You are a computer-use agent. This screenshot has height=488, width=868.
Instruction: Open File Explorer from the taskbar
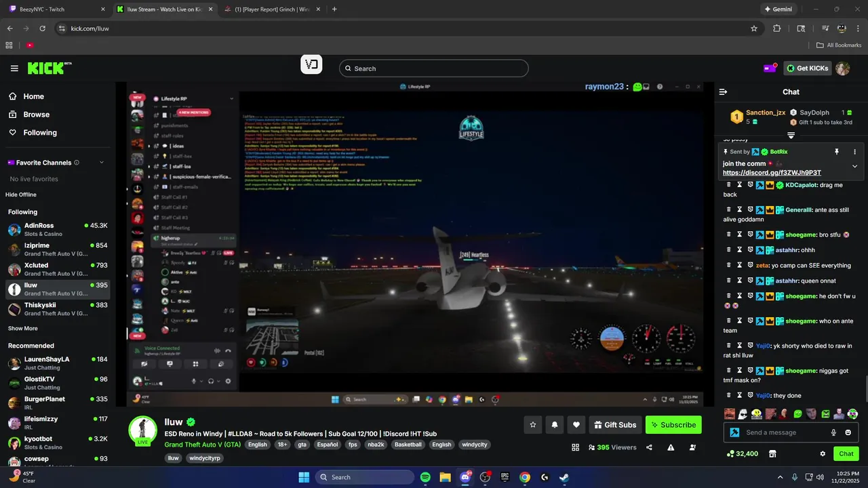(445, 477)
